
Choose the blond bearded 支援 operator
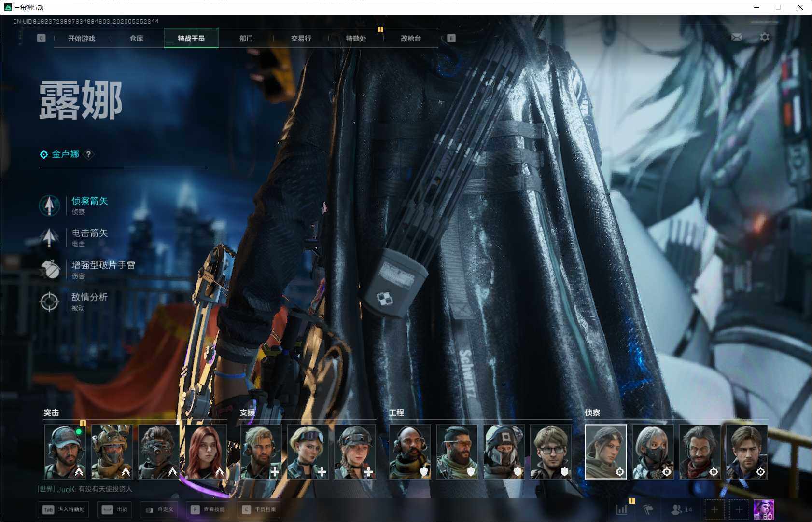[261, 452]
